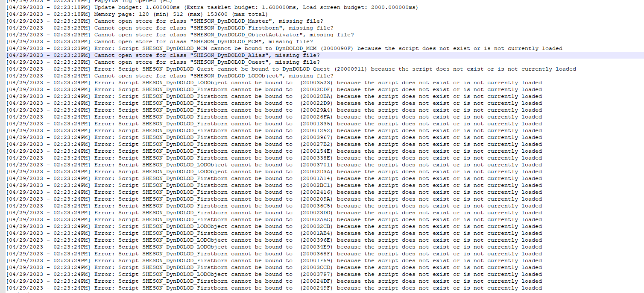The height and width of the screenshot is (293, 644).
Task: Place cursor on error line 2000338E
Action: pos(274,158)
